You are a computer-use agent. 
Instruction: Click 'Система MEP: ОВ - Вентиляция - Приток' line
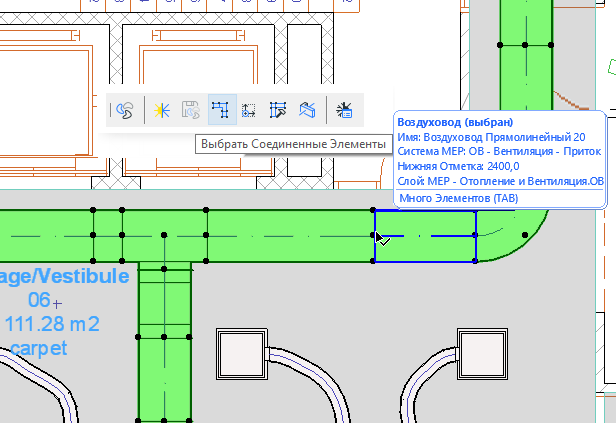tap(499, 152)
